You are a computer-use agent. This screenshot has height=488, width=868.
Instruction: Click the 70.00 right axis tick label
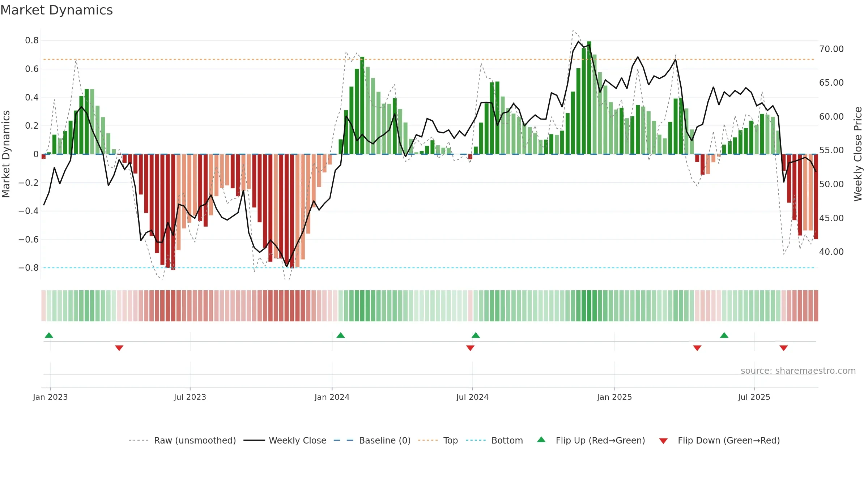(x=831, y=49)
